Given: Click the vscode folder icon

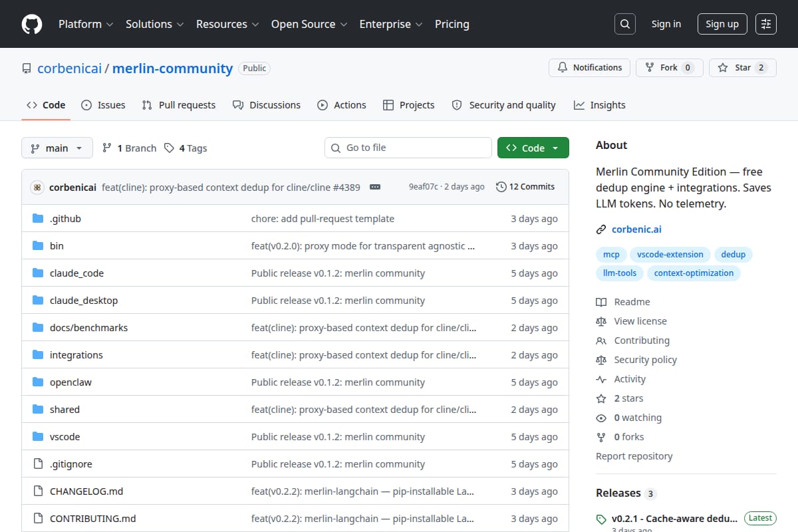Looking at the screenshot, I should click(38, 437).
